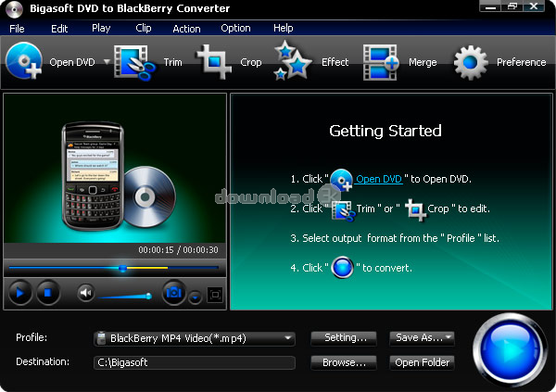Select the Crop tool icon
The width and height of the screenshot is (556, 392).
214,62
